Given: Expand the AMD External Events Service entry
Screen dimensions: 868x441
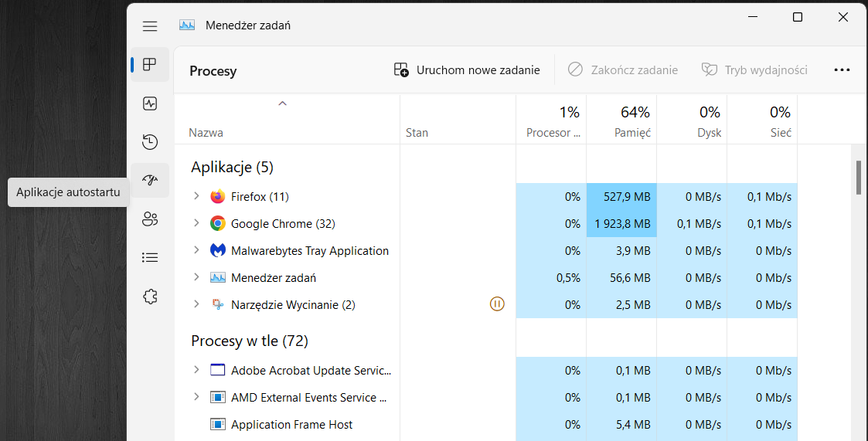Looking at the screenshot, I should click(196, 398).
